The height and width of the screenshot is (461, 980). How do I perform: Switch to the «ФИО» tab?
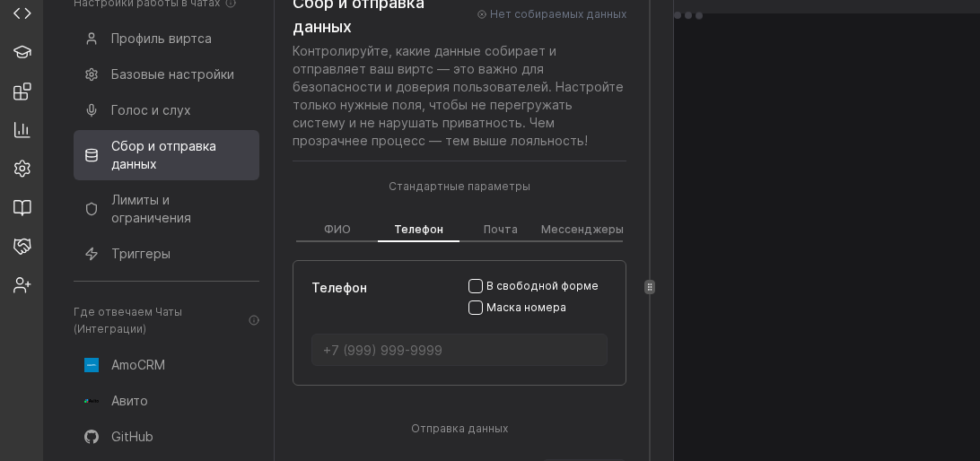coord(337,230)
